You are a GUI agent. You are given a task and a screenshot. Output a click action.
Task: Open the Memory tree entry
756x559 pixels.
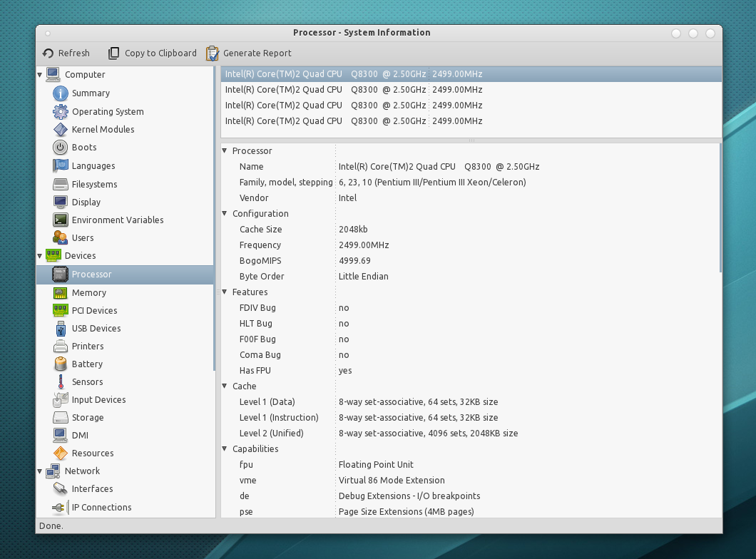(x=88, y=292)
